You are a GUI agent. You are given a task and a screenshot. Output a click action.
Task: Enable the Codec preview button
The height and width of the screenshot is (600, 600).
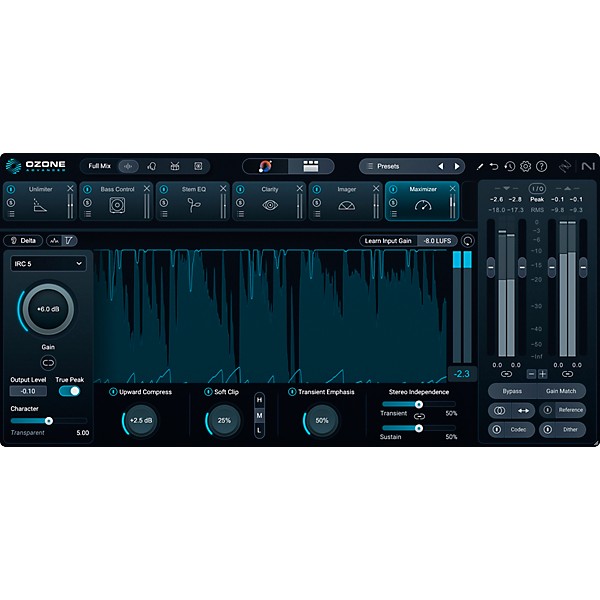click(511, 429)
